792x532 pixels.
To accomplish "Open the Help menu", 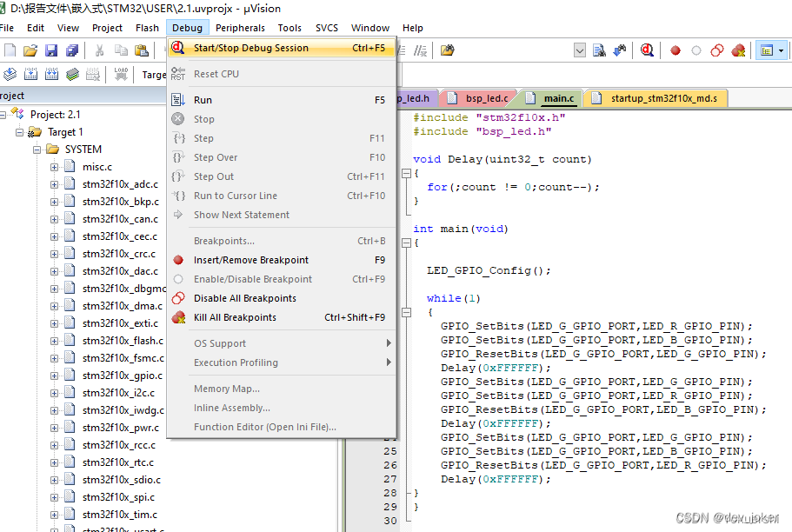I will pyautogui.click(x=413, y=28).
